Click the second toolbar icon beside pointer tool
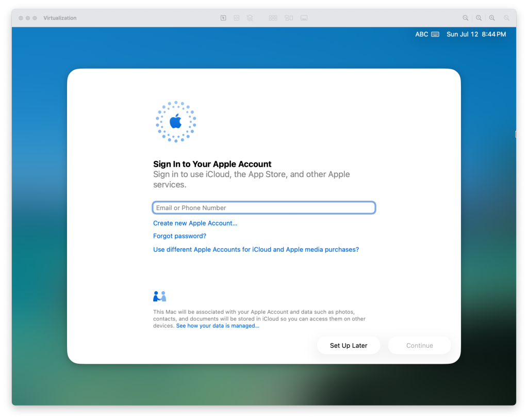Viewport: 528px width, 420px height. (x=236, y=18)
